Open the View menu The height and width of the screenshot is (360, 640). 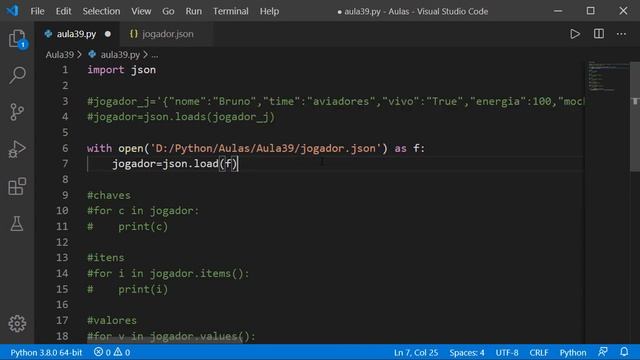[141, 11]
